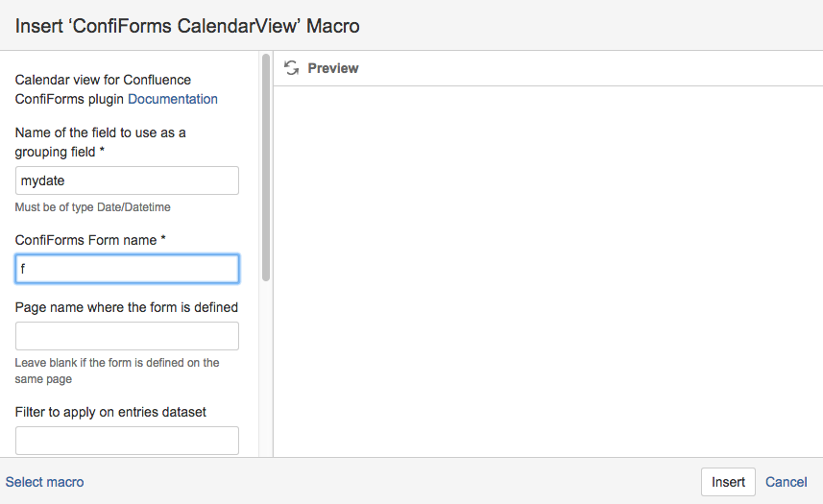Click the Filter to apply on entries dataset field
823x504 pixels.
127,441
